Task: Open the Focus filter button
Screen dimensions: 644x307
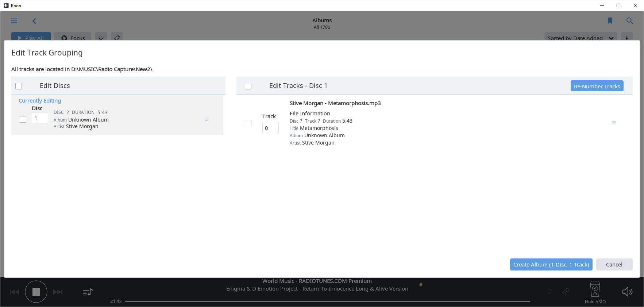Action: tap(73, 38)
